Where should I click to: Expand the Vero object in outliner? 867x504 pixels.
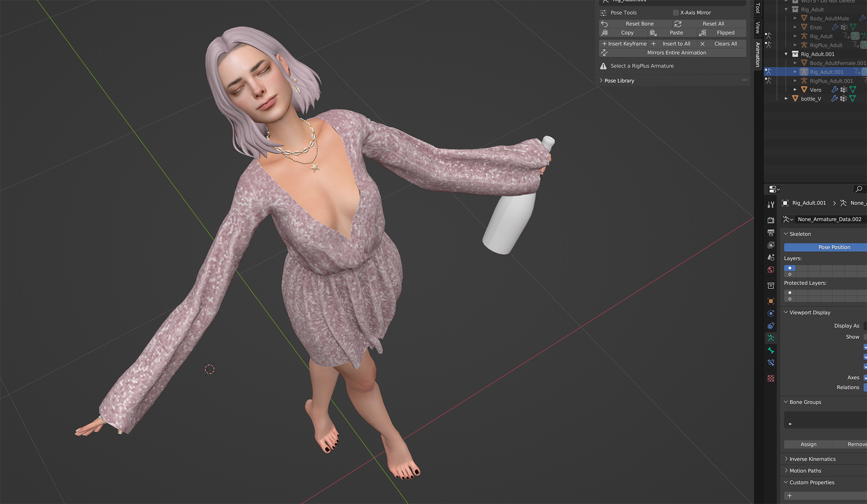(795, 90)
